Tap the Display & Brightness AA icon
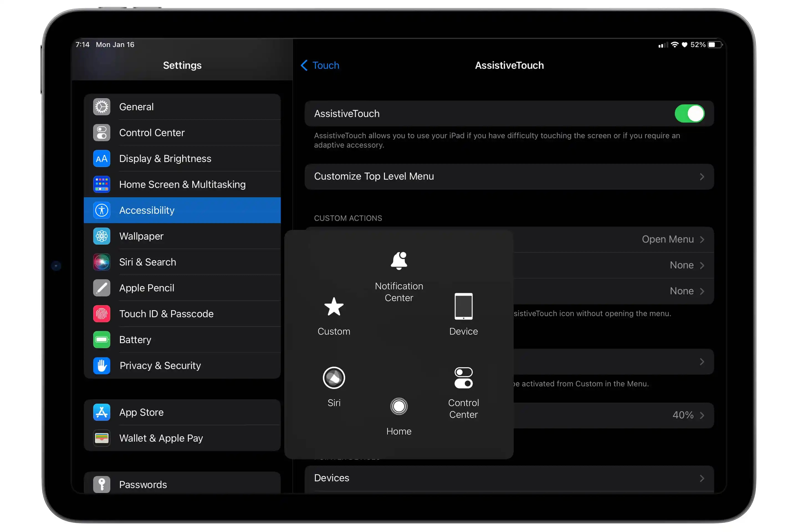798x532 pixels. (101, 158)
